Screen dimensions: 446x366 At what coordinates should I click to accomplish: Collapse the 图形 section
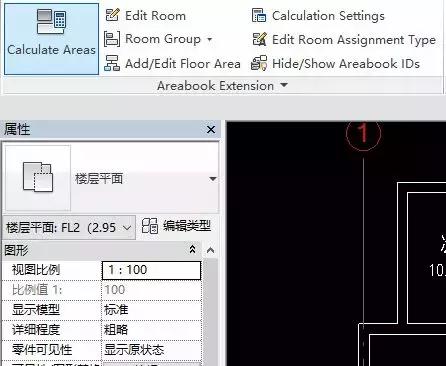192,249
